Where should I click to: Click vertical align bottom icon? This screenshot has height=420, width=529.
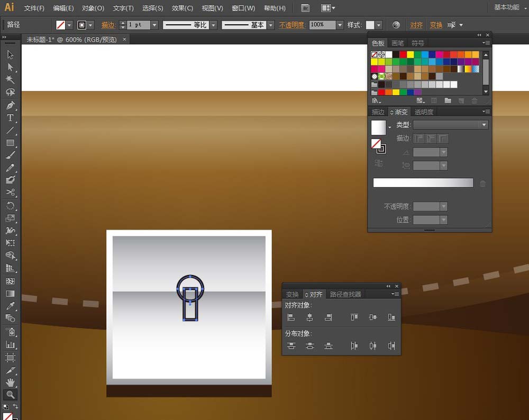tap(391, 317)
